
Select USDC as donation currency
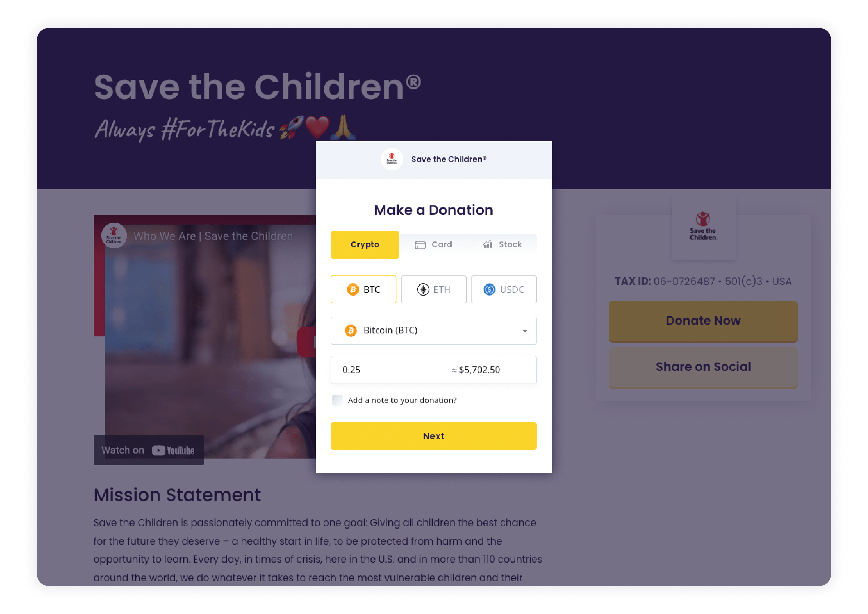[503, 289]
